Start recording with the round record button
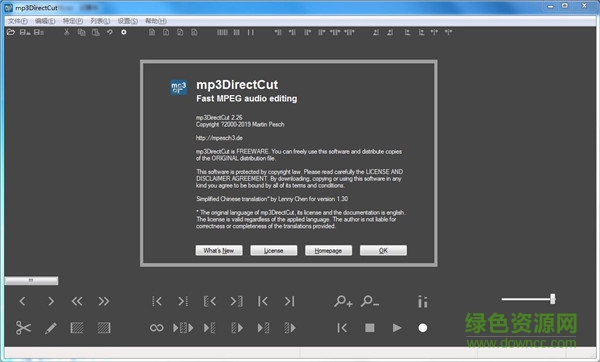The image size is (600, 362). click(423, 328)
